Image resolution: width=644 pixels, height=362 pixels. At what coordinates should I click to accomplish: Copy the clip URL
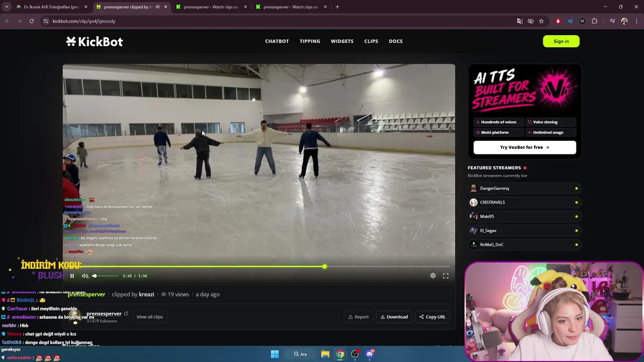click(x=432, y=317)
